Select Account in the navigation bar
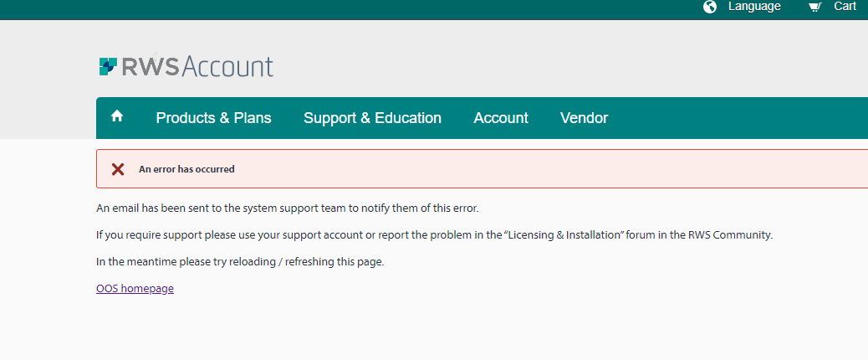This screenshot has width=868, height=360. pos(501,118)
